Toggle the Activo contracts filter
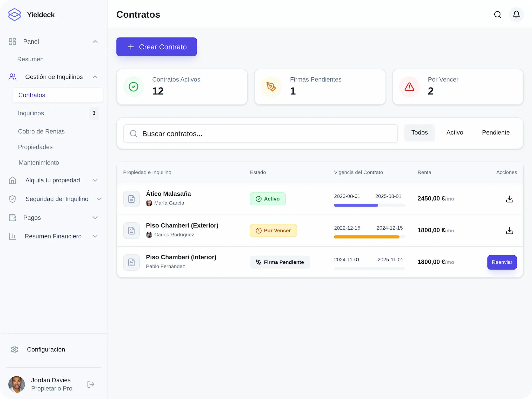Screen dimensions: 532x399 pyautogui.click(x=455, y=132)
